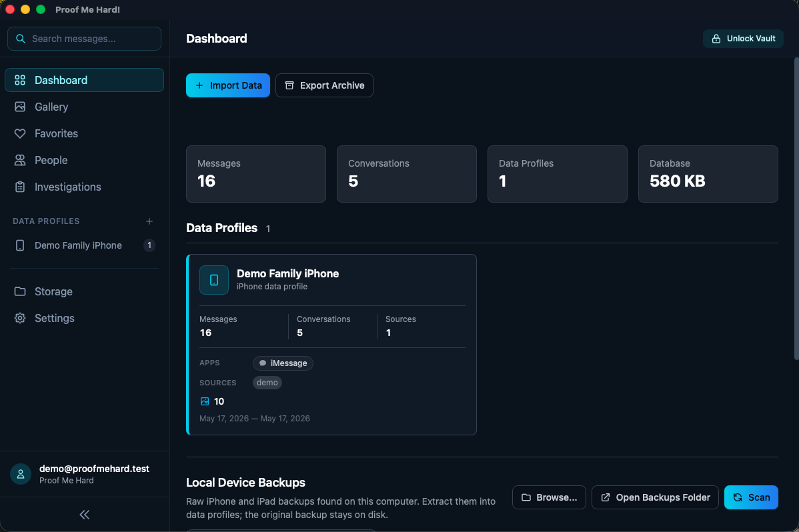Scan for local device backups
The width and height of the screenshot is (799, 532).
[x=751, y=497]
